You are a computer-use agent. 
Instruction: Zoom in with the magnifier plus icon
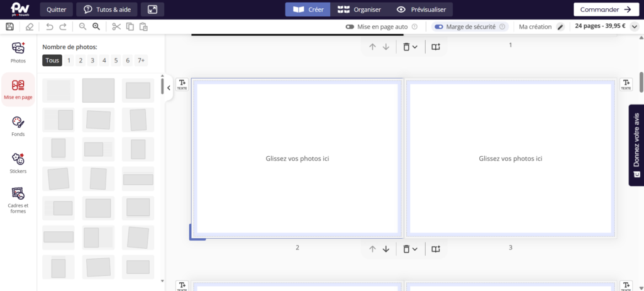[x=96, y=26]
